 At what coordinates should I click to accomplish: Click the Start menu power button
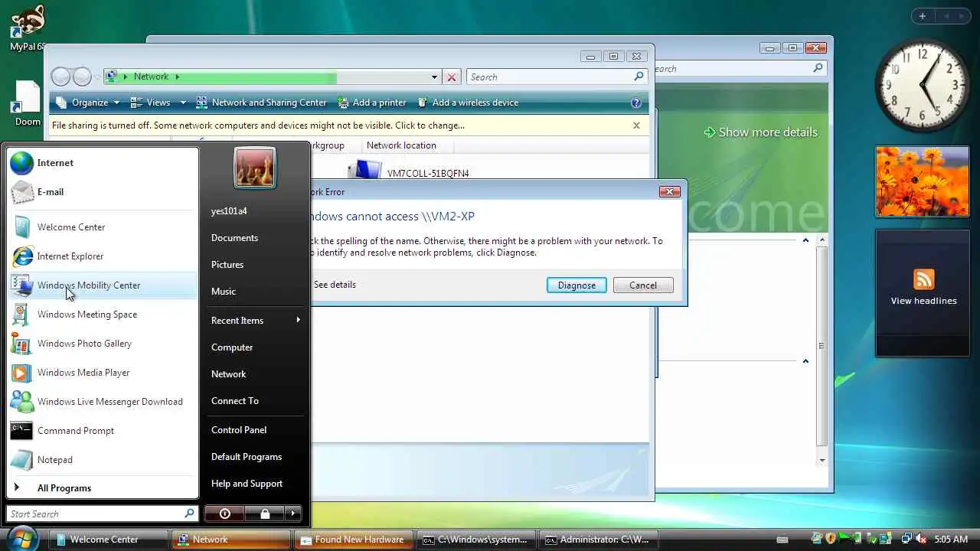[x=225, y=514]
